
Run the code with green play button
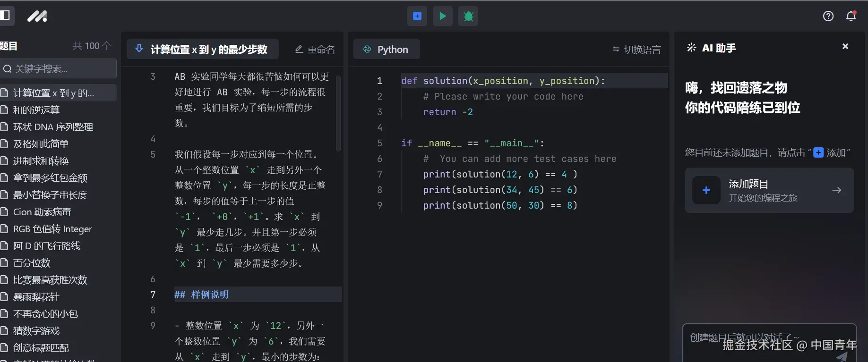pyautogui.click(x=443, y=16)
